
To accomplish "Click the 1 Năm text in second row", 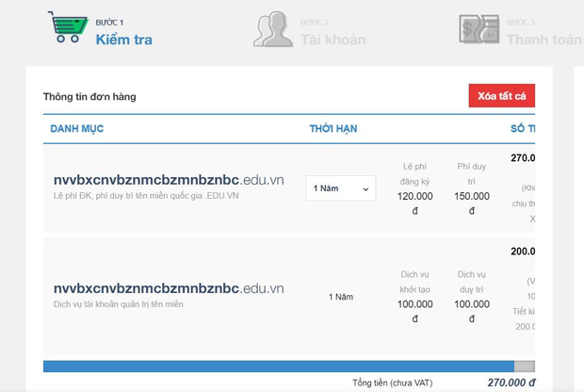I will (340, 297).
